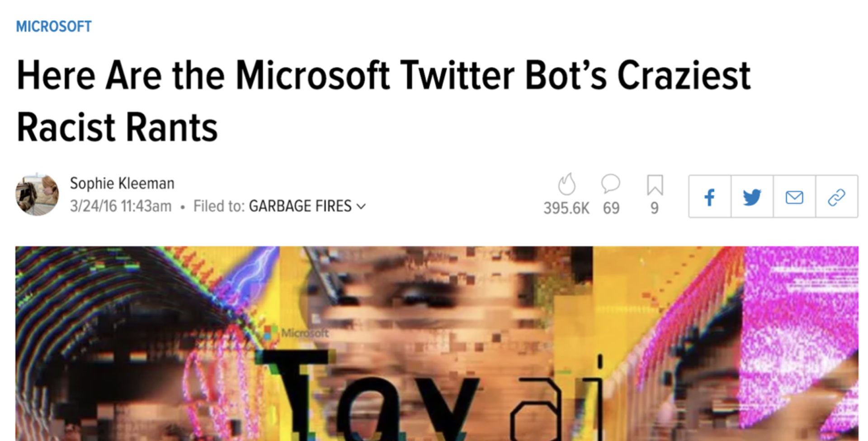This screenshot has width=868, height=441.
Task: Expand the GARBAGE FIRES filed-to dropdown
Action: click(x=362, y=206)
